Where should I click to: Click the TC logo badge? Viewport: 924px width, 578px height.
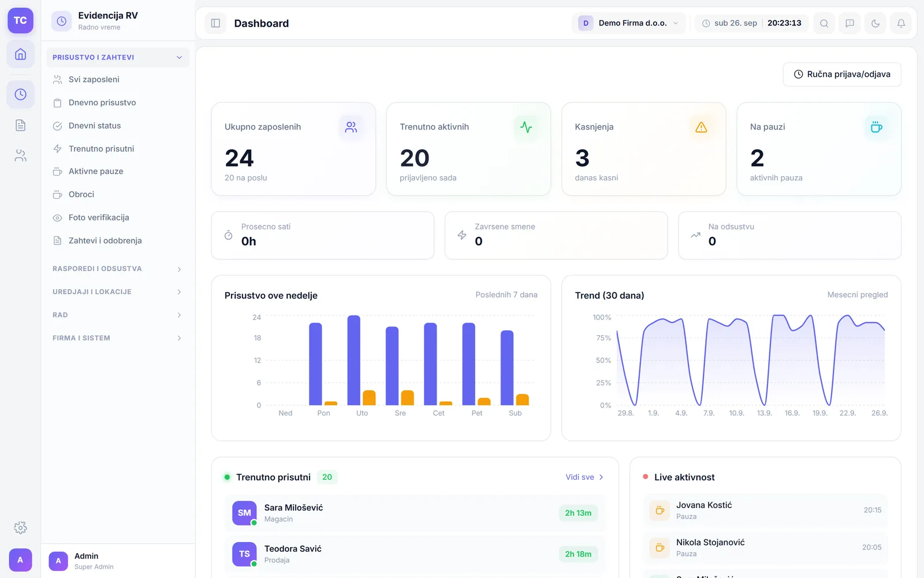(20, 20)
